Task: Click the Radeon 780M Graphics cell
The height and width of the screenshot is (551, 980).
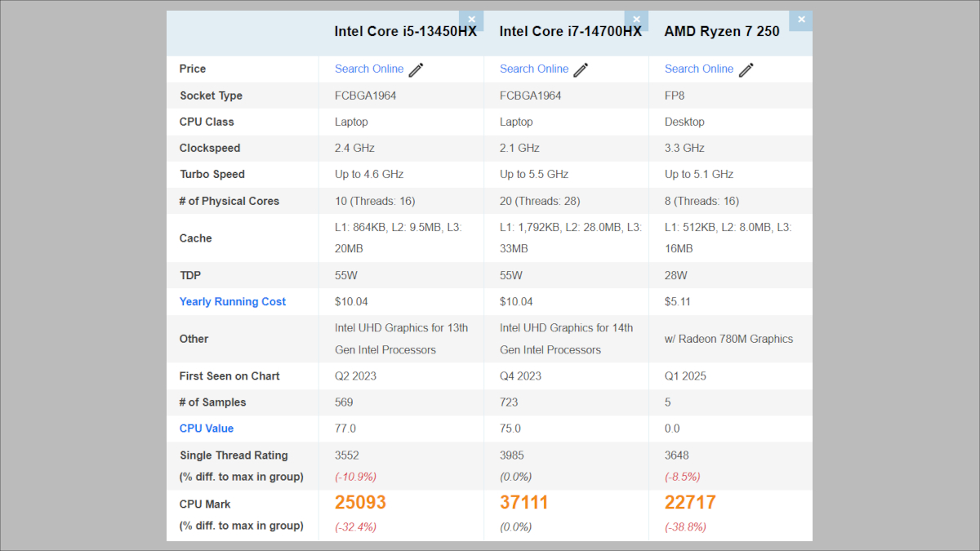Action: point(728,339)
